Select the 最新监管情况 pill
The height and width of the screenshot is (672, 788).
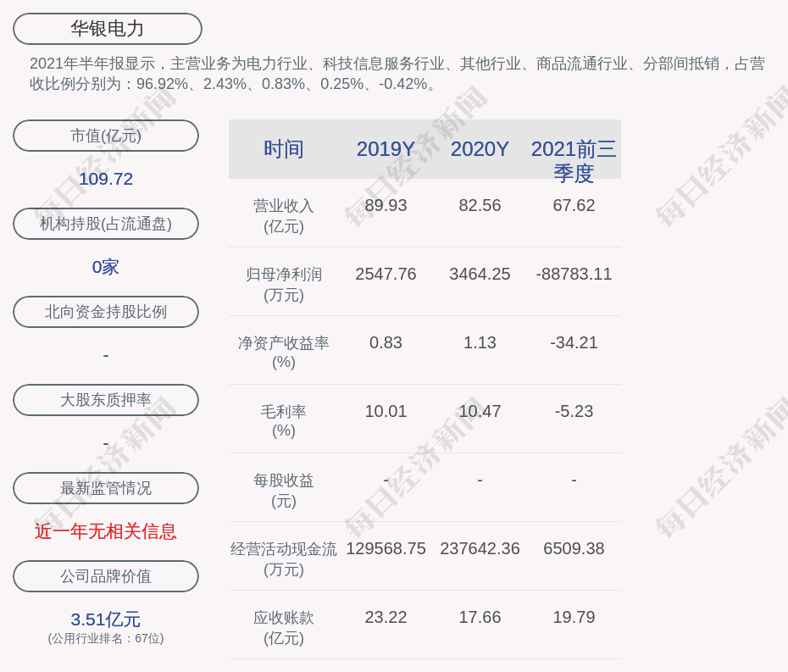[x=106, y=488]
